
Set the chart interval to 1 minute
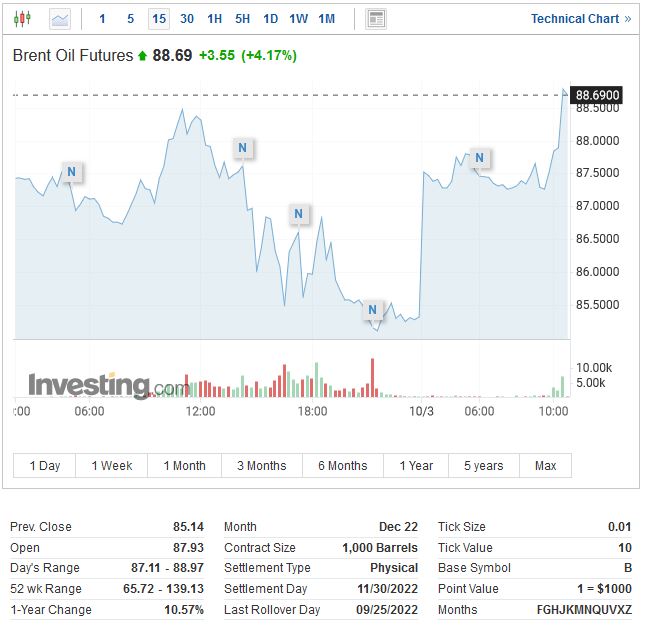[x=102, y=19]
